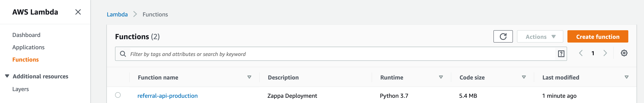This screenshot has width=644, height=103.
Task: Select referral-api-production radio button
Action: (118, 95)
